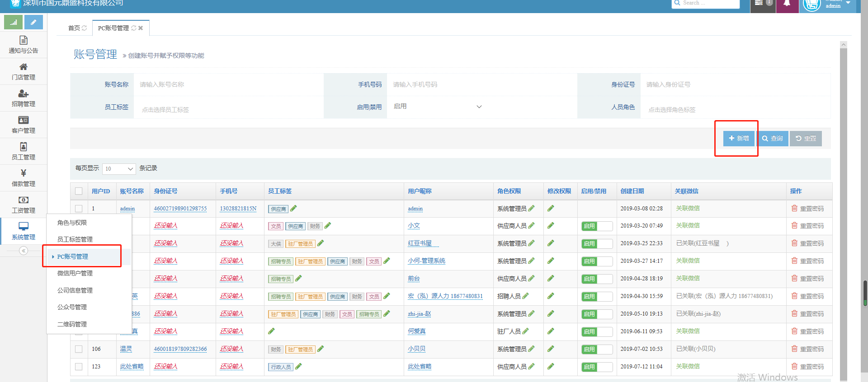Open the 启用/禁用 filter dropdown
Image resolution: width=868 pixels, height=382 pixels.
click(437, 107)
